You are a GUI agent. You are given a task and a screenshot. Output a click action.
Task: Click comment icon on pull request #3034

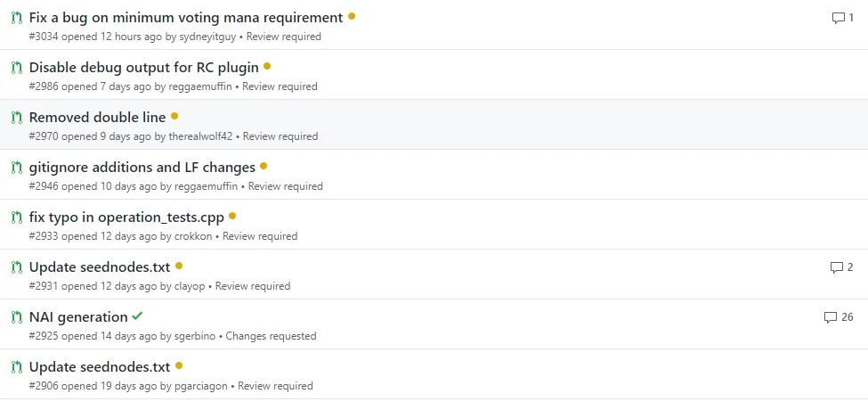click(x=838, y=18)
